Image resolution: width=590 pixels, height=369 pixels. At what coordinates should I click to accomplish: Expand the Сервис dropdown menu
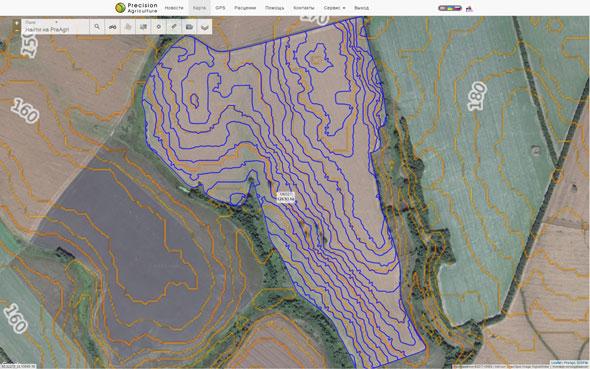[334, 8]
